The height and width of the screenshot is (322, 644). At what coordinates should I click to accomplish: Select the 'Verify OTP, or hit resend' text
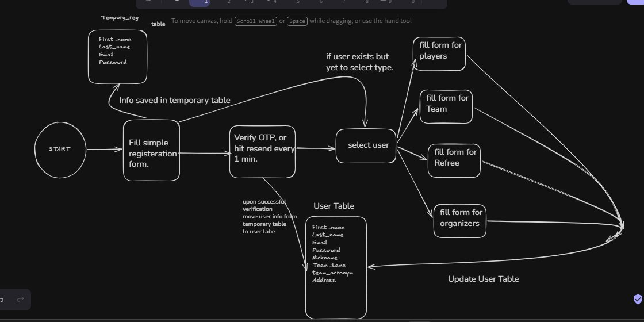264,148
